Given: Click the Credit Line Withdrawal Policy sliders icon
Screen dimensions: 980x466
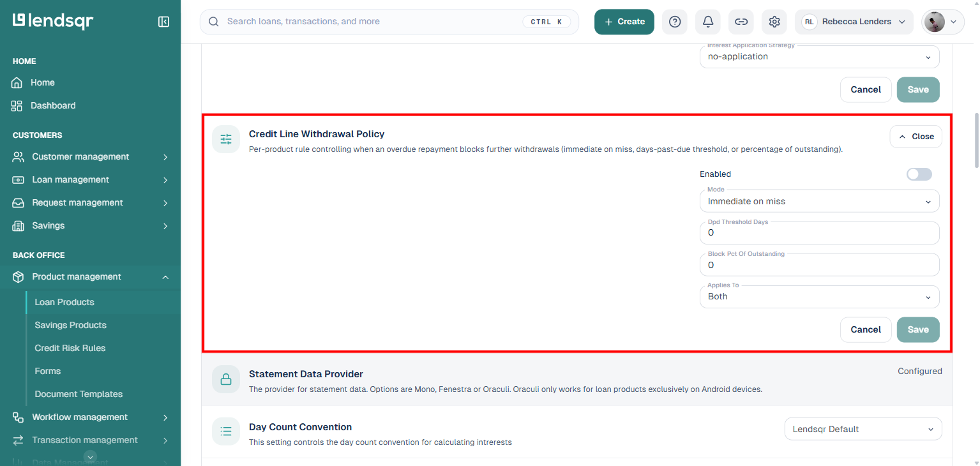Looking at the screenshot, I should pyautogui.click(x=226, y=139).
